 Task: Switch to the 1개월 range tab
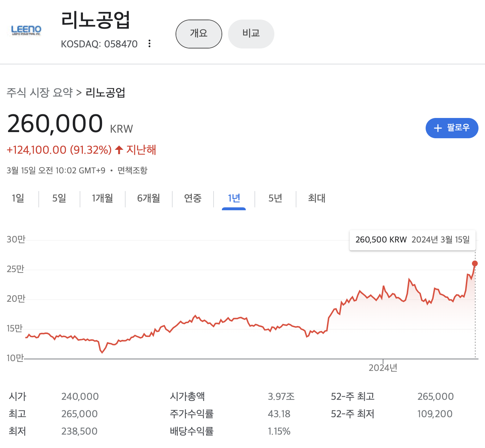point(102,198)
